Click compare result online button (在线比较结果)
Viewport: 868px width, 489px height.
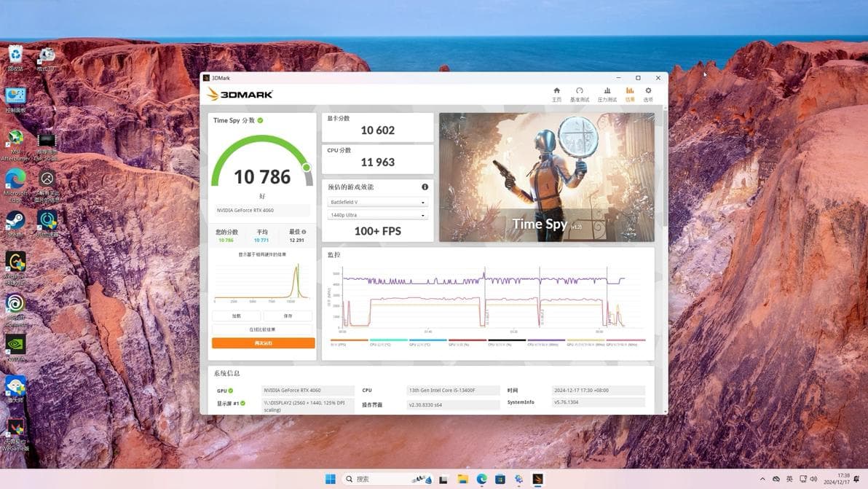point(262,329)
